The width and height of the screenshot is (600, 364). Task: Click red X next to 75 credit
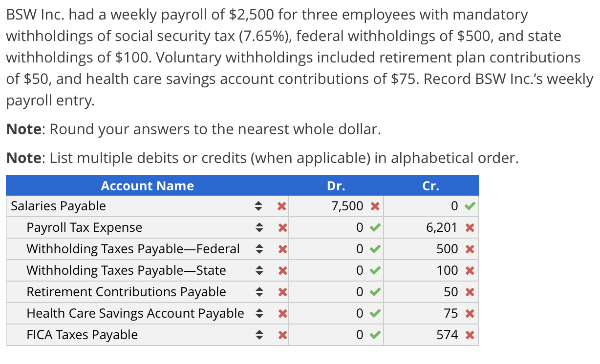(470, 314)
